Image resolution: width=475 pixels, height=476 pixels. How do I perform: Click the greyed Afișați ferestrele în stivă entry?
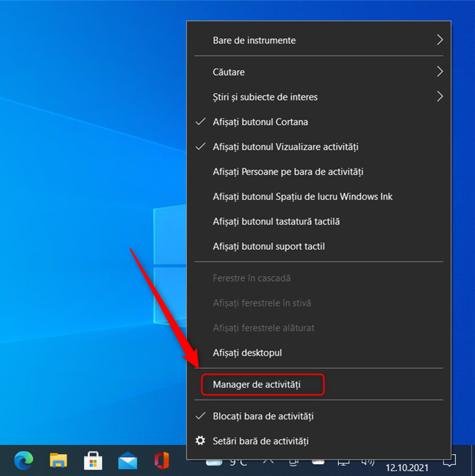tap(318, 303)
